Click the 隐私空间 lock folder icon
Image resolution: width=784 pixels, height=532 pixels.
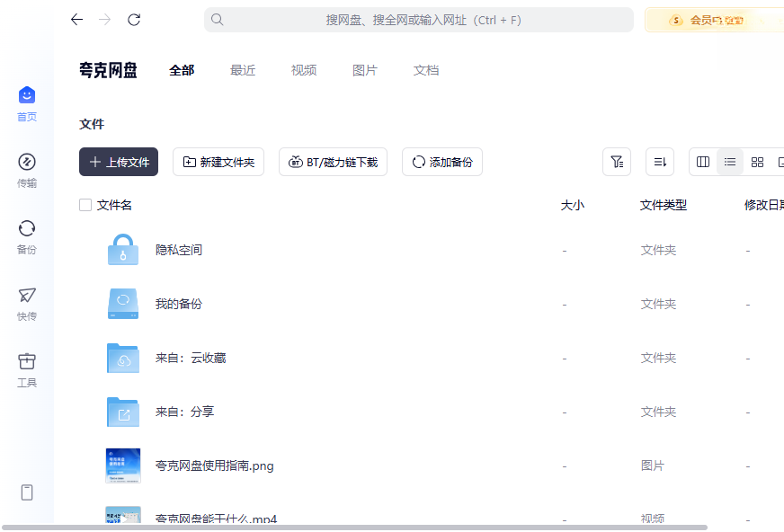123,249
